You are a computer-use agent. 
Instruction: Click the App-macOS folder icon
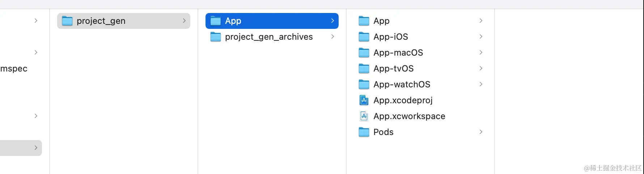364,53
